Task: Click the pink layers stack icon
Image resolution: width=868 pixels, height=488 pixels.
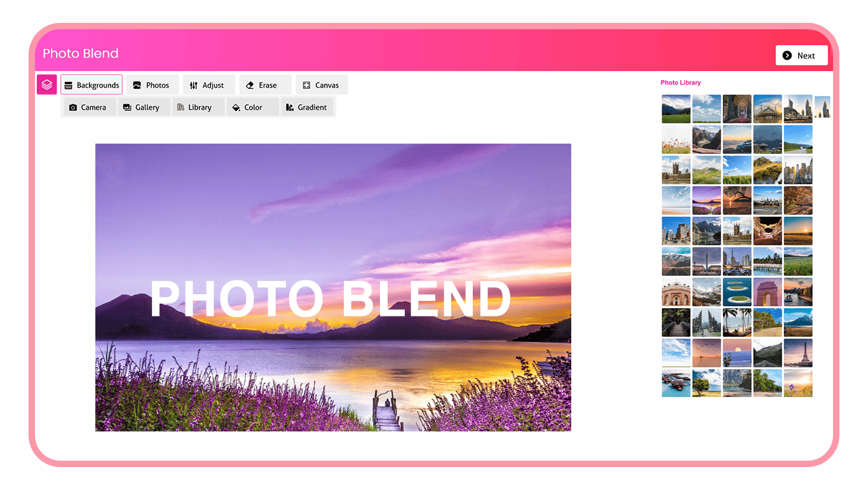Action: tap(47, 85)
